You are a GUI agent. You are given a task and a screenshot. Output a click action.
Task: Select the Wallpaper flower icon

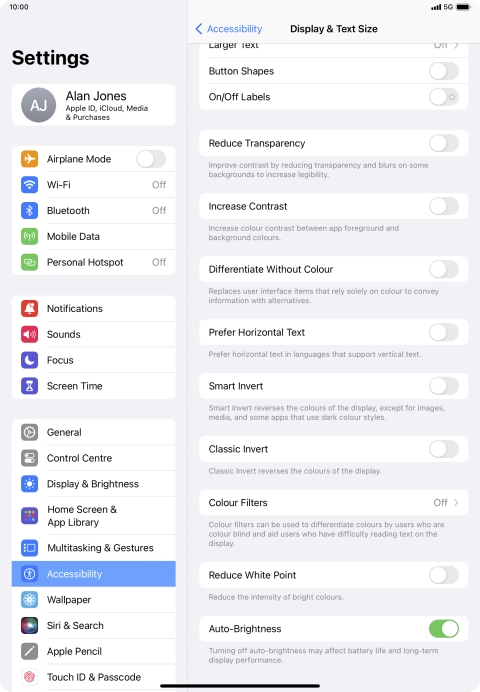(x=30, y=599)
